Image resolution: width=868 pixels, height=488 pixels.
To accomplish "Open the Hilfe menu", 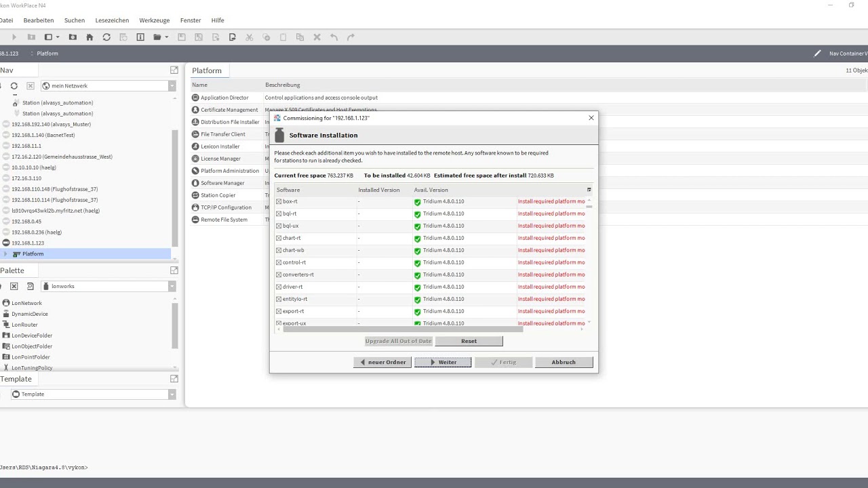I will tap(218, 20).
